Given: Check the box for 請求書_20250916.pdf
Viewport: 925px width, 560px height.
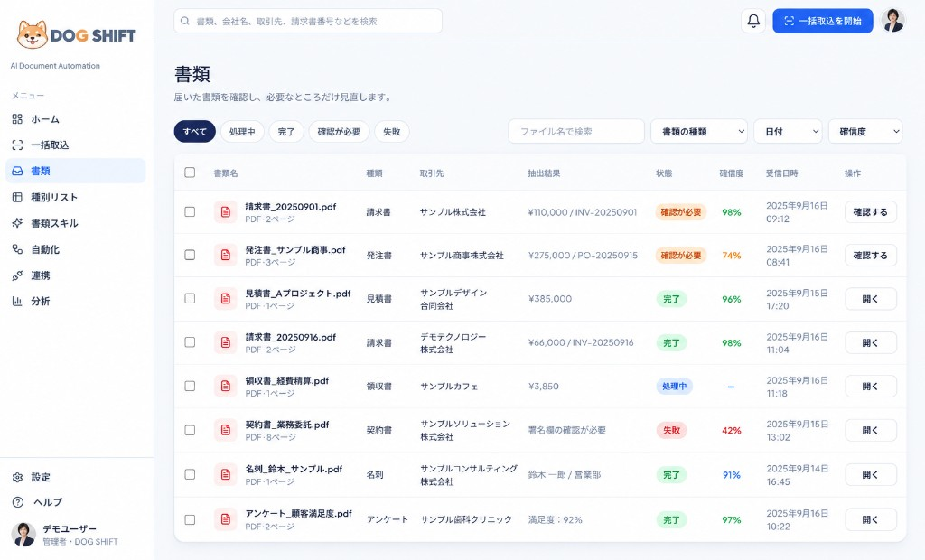Looking at the screenshot, I should [190, 342].
